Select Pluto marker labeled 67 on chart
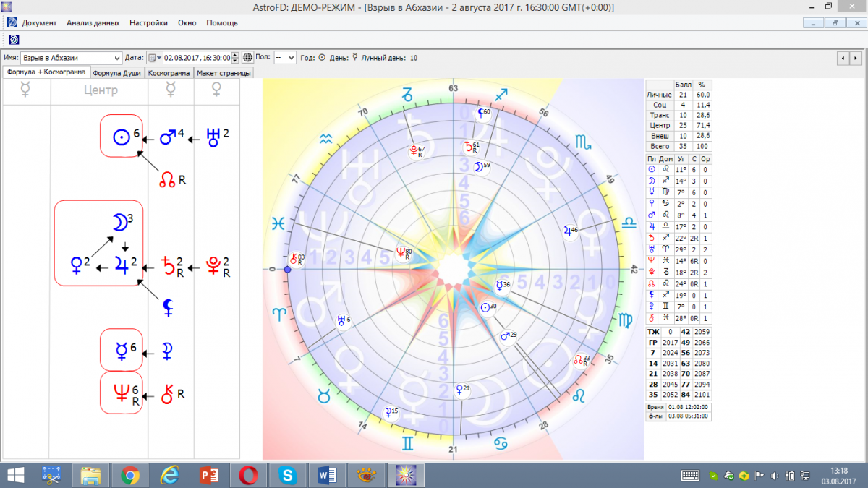This screenshot has height=488, width=868. 414,150
